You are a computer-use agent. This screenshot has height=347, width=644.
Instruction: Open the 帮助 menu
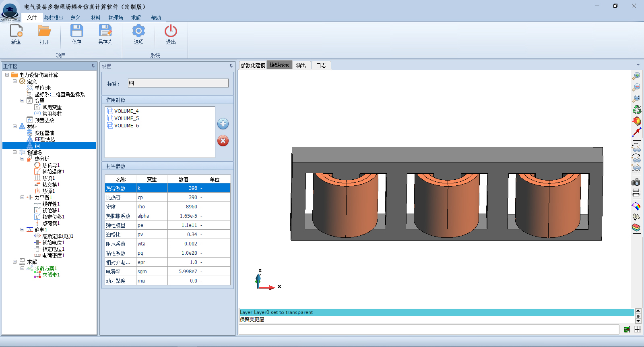156,18
